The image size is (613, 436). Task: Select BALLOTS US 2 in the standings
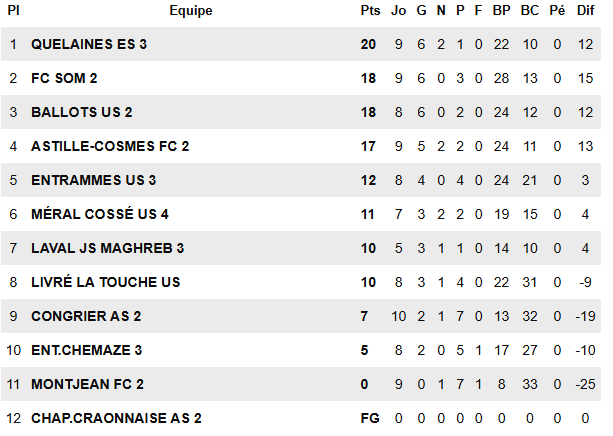(x=81, y=112)
